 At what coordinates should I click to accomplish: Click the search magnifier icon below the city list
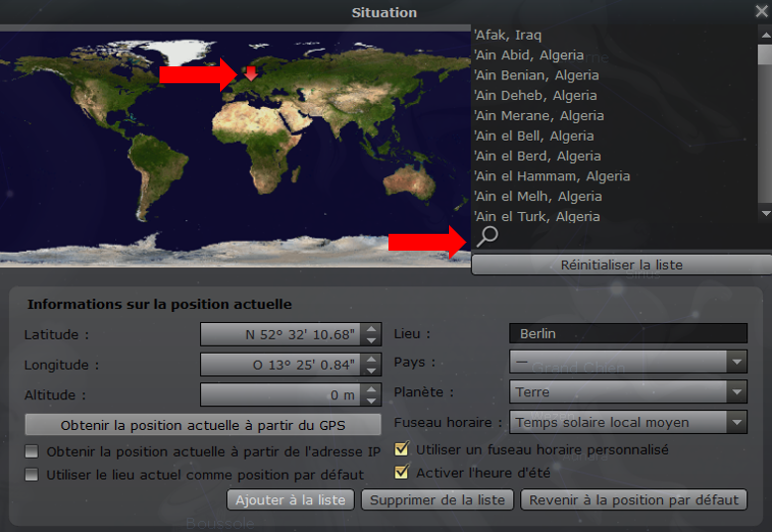point(487,236)
